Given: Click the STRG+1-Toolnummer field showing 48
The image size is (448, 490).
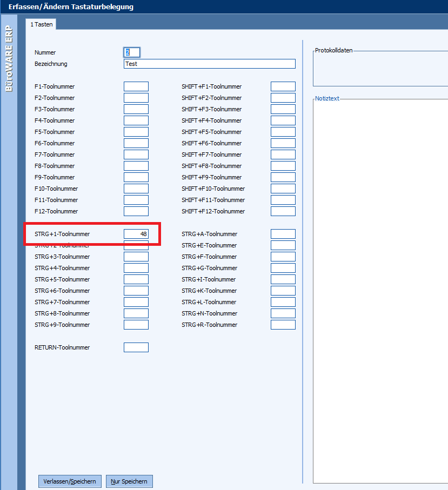Looking at the screenshot, I should click(136, 234).
